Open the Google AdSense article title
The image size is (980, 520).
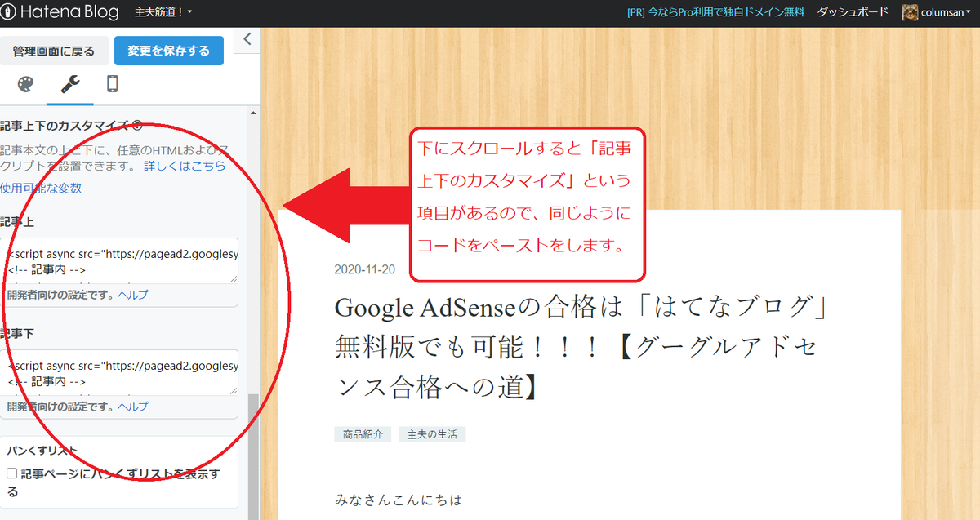(x=583, y=346)
